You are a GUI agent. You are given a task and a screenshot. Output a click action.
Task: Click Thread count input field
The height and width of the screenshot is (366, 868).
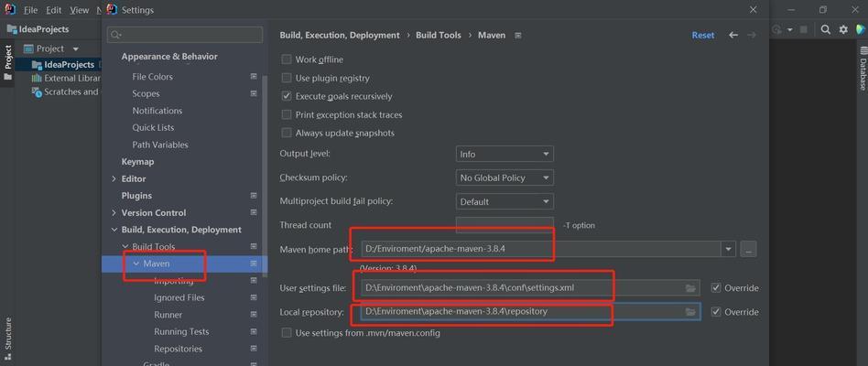coord(505,224)
